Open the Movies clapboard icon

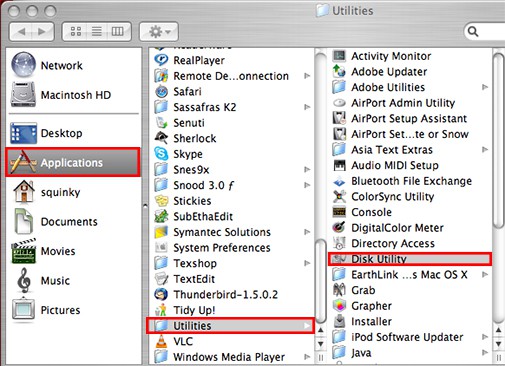(x=23, y=251)
